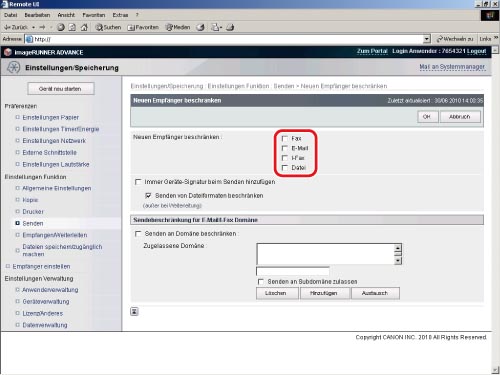Open the Medien toolbar button

(x=178, y=27)
